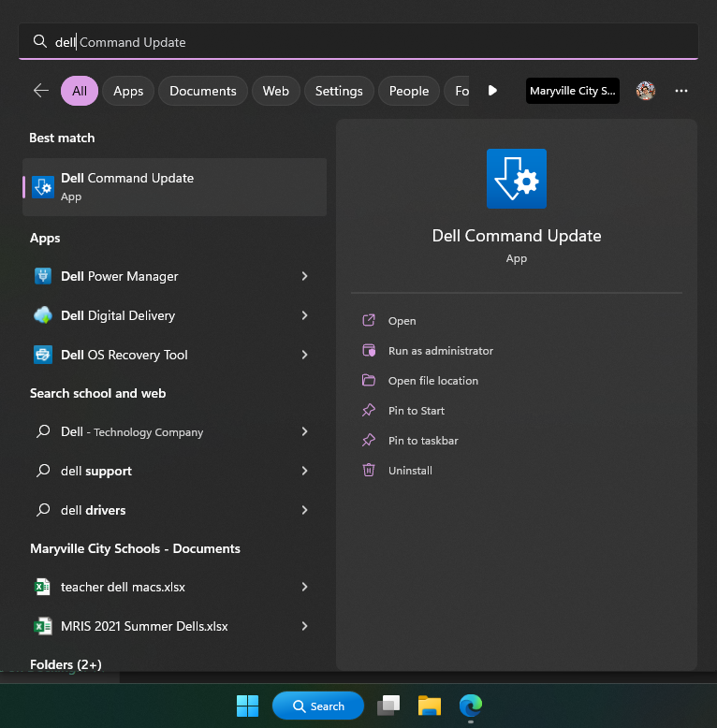Click the Pin to Start pin icon

coord(369,411)
